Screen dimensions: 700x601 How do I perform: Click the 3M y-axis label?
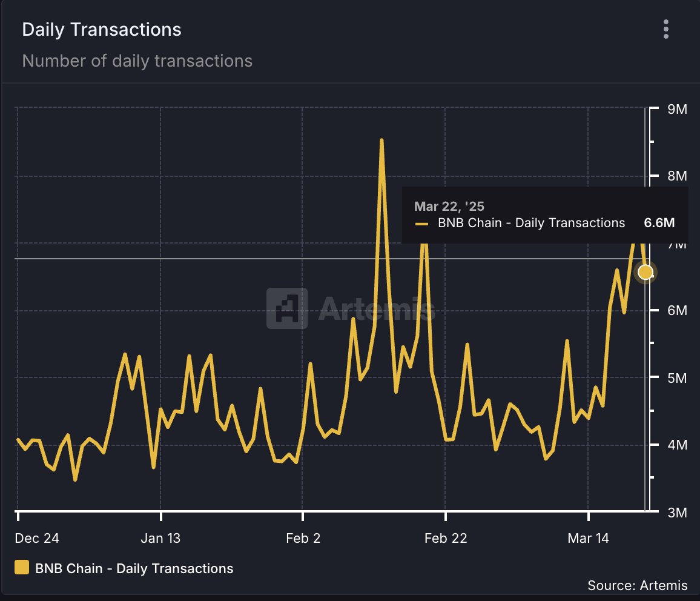tap(677, 513)
